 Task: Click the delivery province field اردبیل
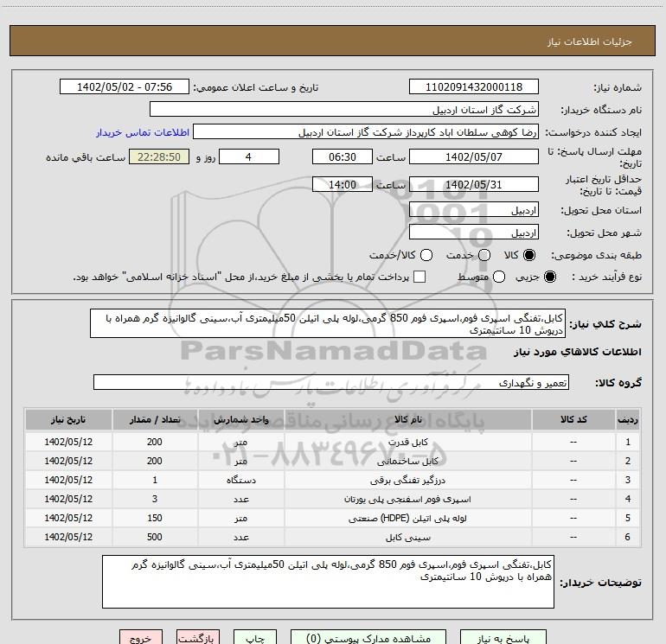(x=474, y=210)
